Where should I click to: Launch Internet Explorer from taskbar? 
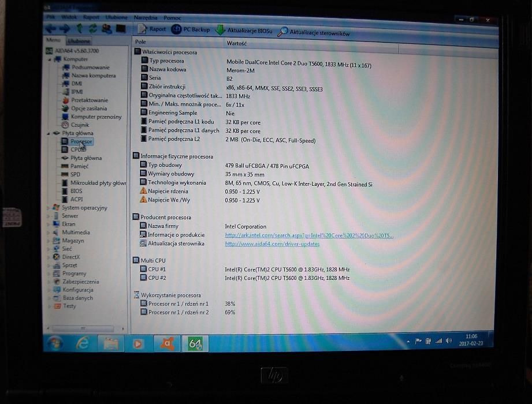[x=83, y=343]
